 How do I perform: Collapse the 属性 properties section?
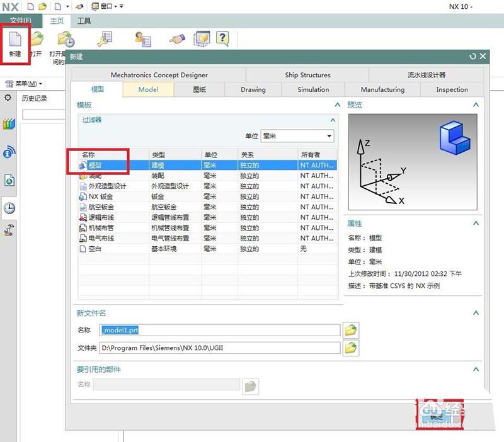click(x=476, y=223)
